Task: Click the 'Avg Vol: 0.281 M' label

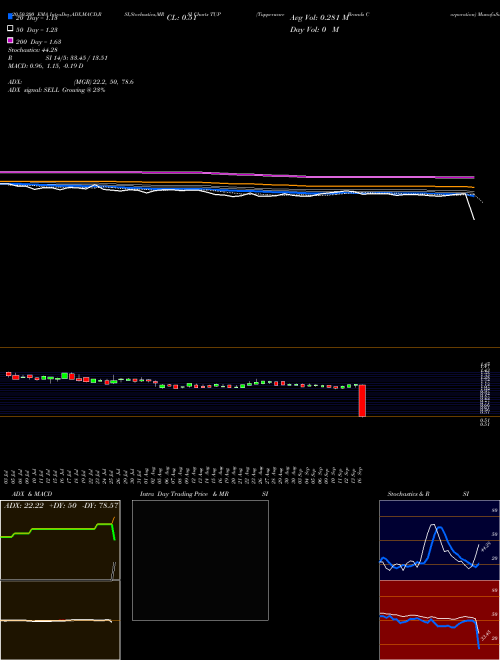Action: pos(319,18)
